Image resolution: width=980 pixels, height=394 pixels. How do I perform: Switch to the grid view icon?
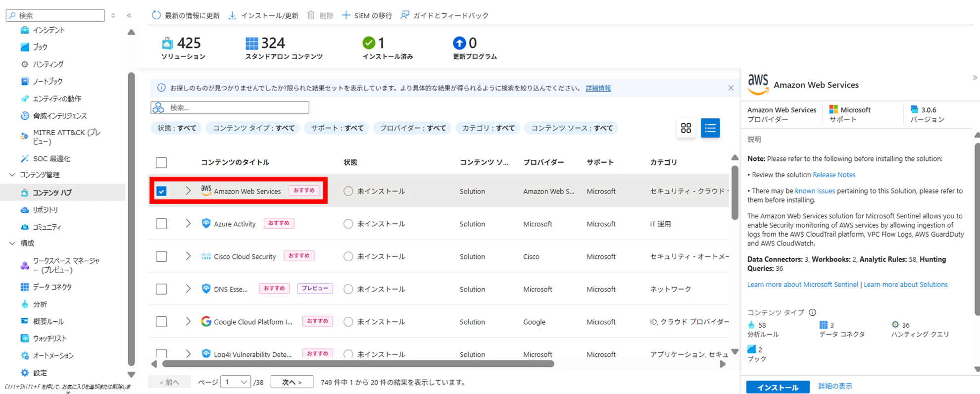pyautogui.click(x=686, y=128)
